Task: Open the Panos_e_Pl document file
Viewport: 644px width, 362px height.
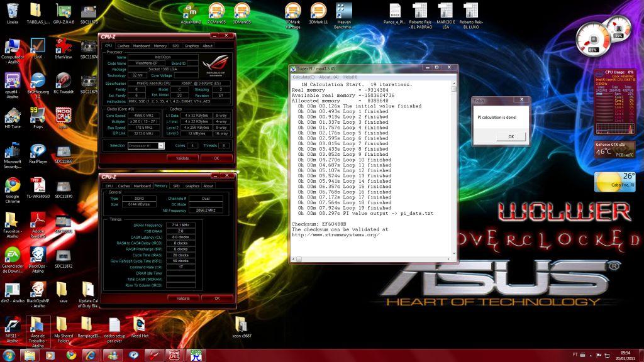Action: 395,14
